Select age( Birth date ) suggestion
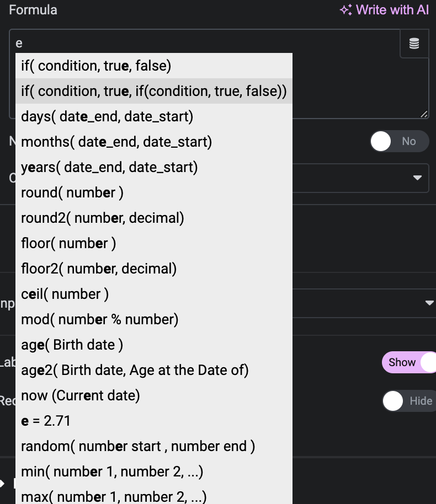Screen dimensions: 436x504 pos(154,345)
